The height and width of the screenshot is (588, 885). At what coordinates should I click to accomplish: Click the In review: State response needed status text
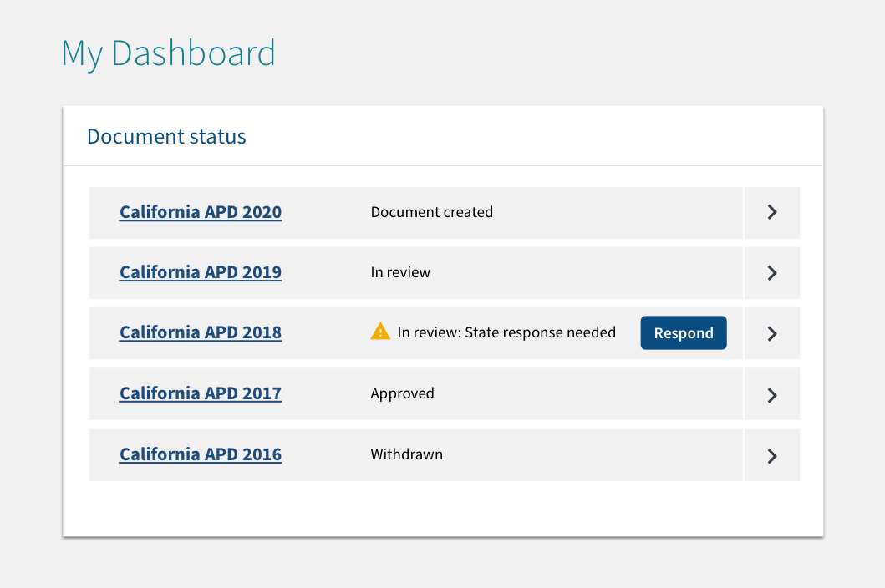click(x=506, y=332)
